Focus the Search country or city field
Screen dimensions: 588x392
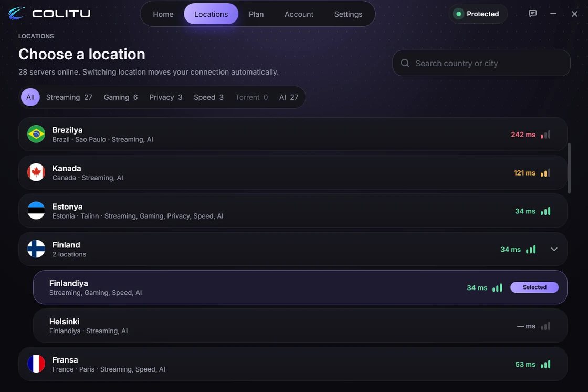481,63
